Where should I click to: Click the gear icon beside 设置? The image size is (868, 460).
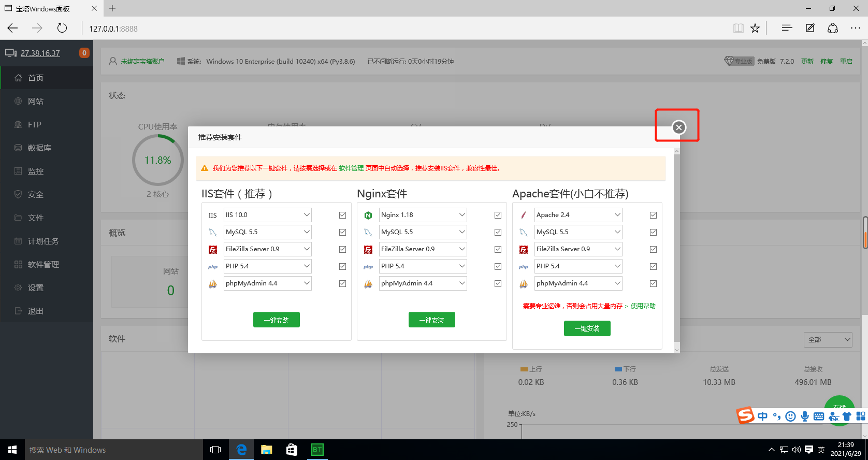point(18,287)
